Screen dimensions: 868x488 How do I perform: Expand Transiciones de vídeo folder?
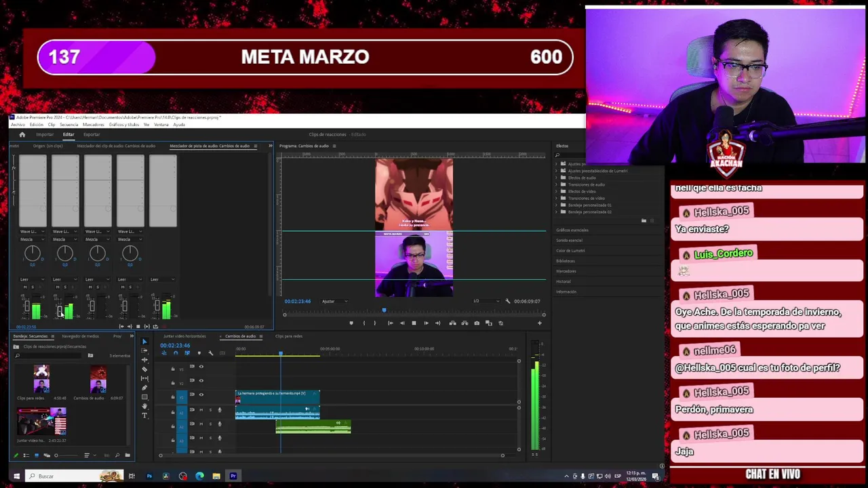point(557,198)
